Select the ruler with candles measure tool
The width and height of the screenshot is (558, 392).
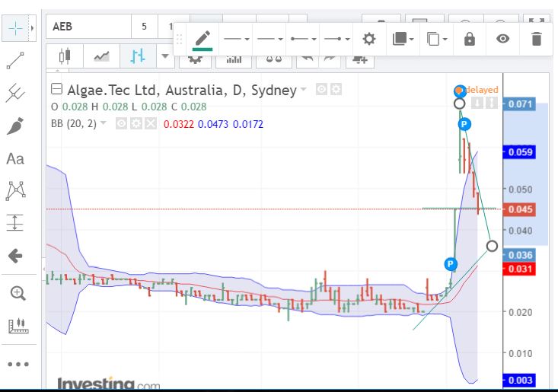(18, 326)
